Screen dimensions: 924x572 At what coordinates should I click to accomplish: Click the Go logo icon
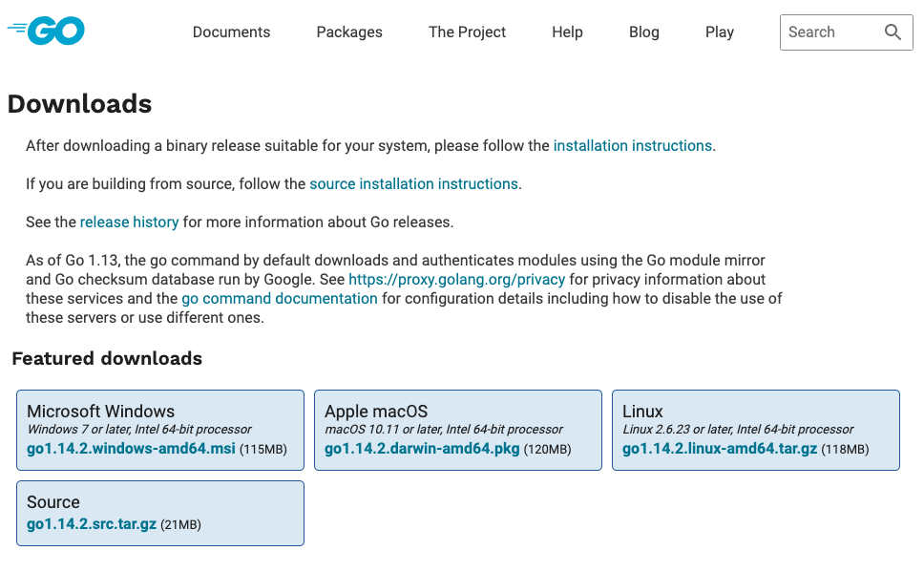46,31
